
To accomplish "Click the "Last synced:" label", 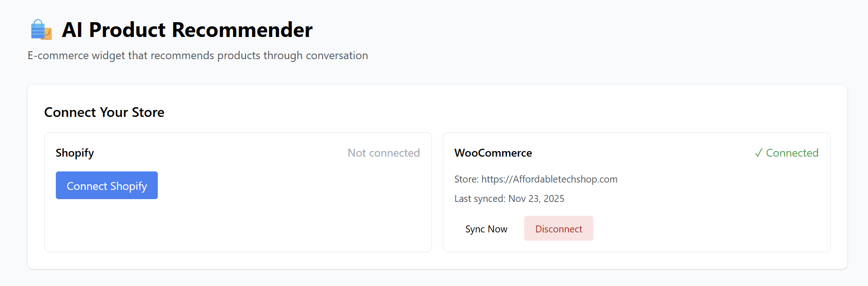I will click(479, 199).
